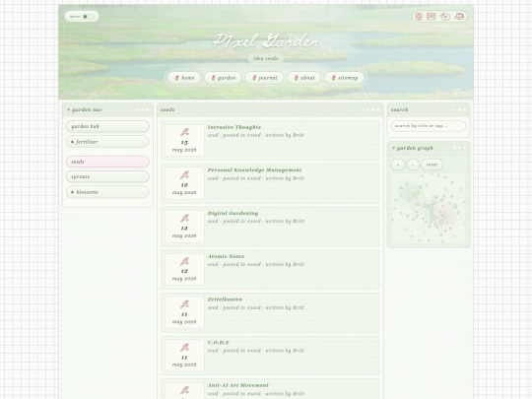
Task: Select garden hub in garden nav
Action: click(107, 126)
